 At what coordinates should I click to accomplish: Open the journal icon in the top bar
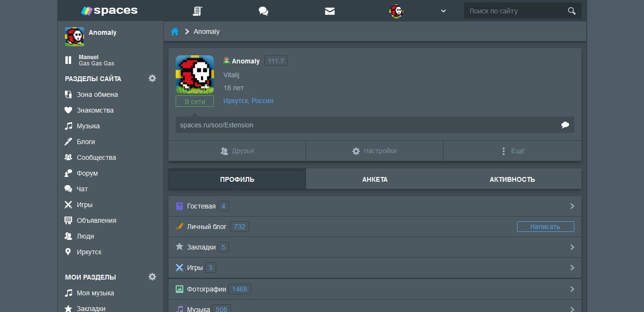(197, 10)
